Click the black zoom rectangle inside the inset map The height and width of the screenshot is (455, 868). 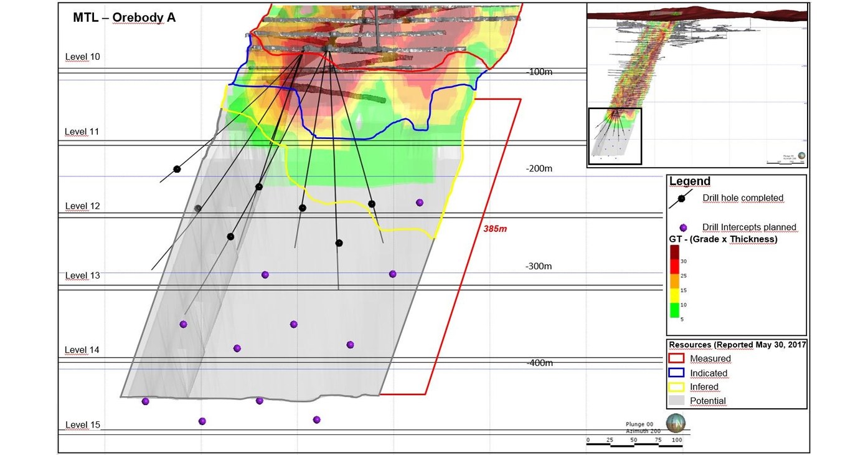[615, 136]
